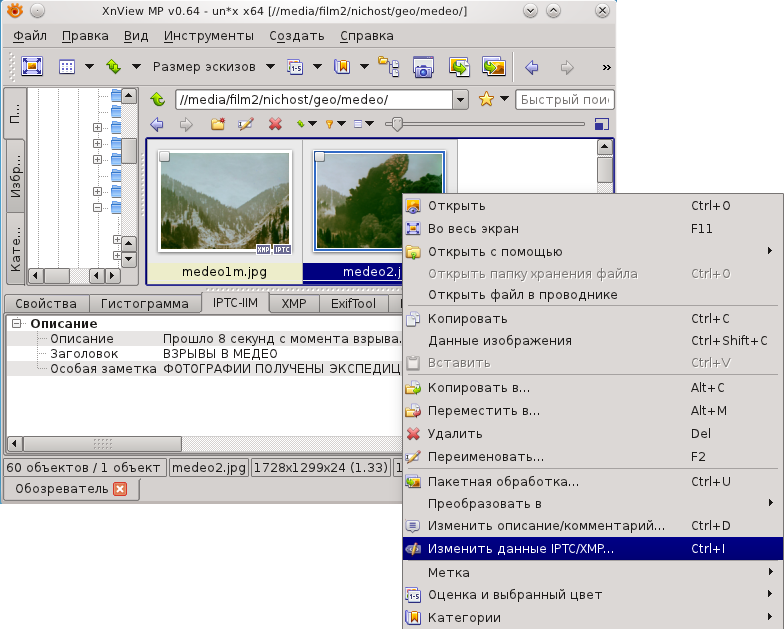The image size is (784, 629).
Task: Tick the checkbox on medeo2 thumbnail
Action: pos(320,156)
